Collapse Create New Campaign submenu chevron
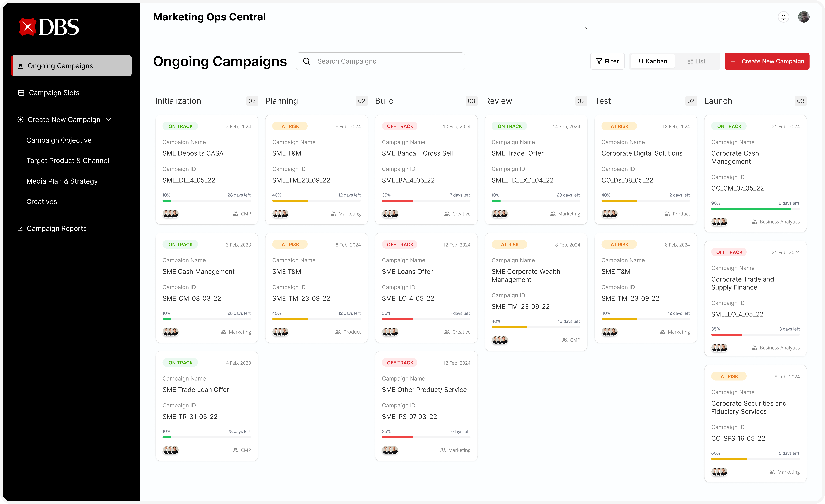 coord(108,119)
